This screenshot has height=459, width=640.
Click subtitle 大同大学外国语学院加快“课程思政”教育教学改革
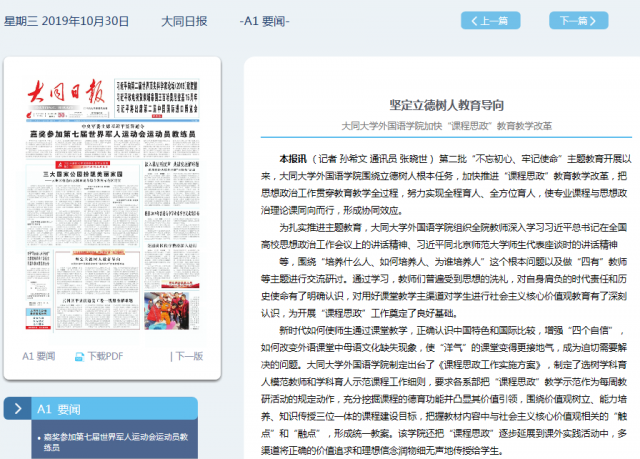click(447, 126)
